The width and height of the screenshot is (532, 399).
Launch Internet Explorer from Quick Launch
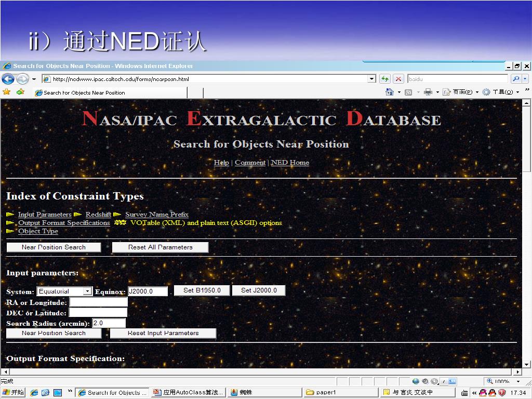[x=34, y=393]
